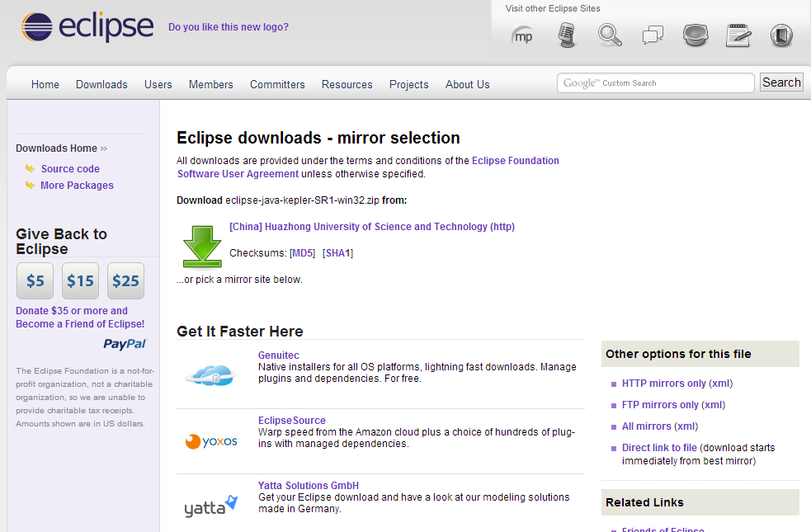
Task: Click the notepad with pencil icon
Action: (738, 35)
